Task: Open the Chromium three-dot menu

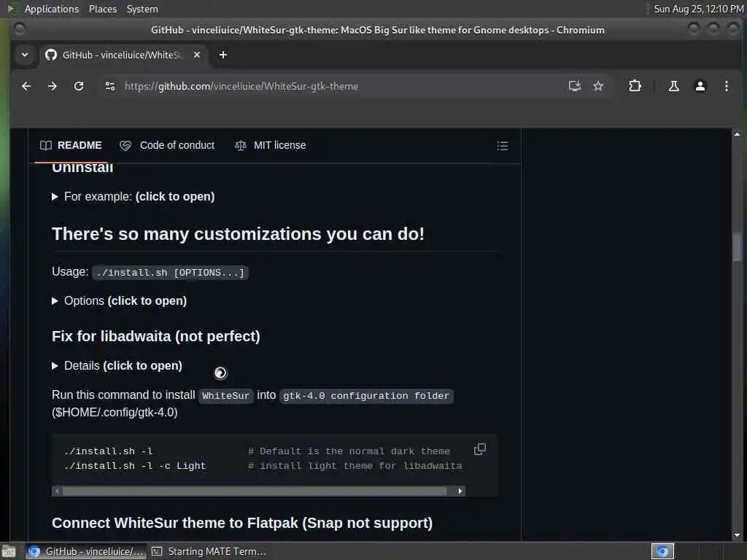Action: (x=726, y=86)
